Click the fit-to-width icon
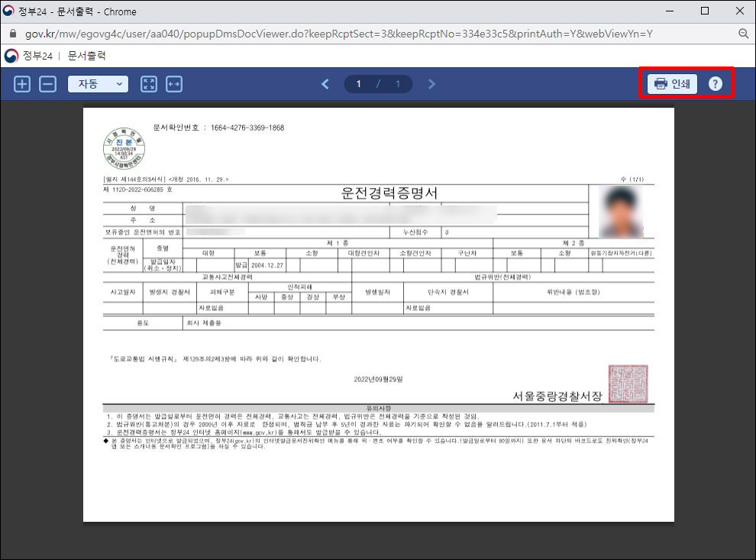 click(x=174, y=84)
